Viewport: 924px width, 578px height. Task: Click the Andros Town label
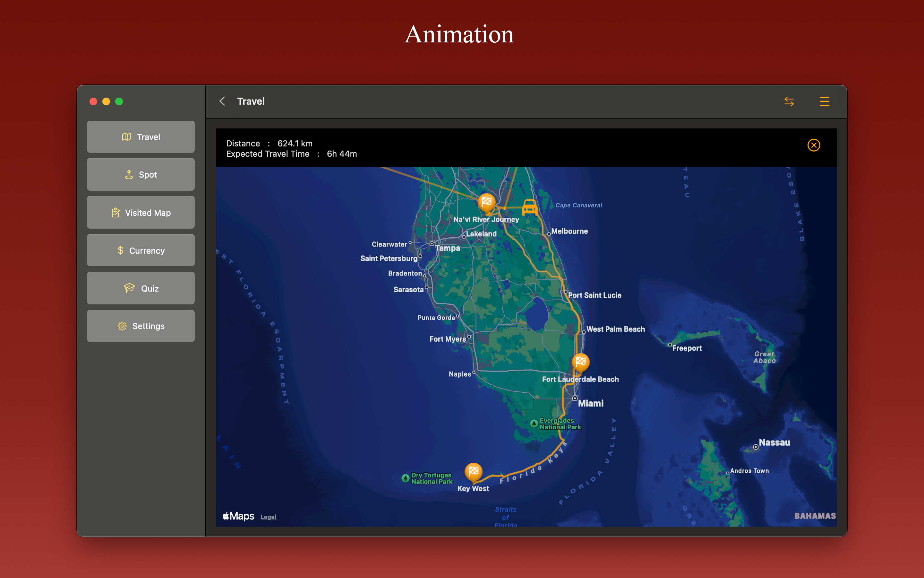(749, 471)
